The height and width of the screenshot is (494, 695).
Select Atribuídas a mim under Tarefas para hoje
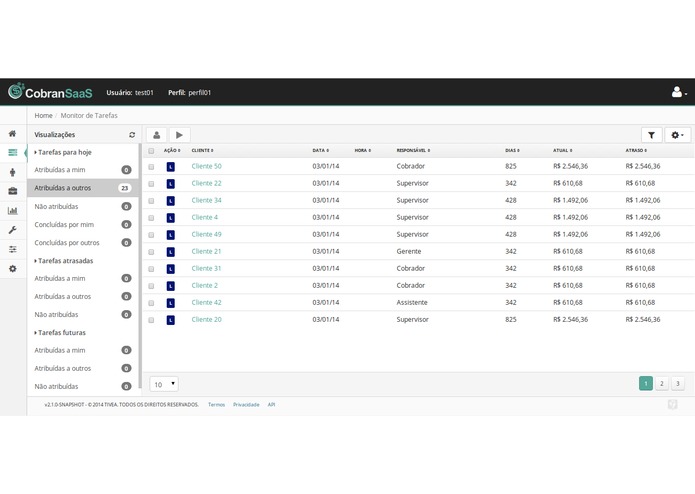[x=83, y=170]
